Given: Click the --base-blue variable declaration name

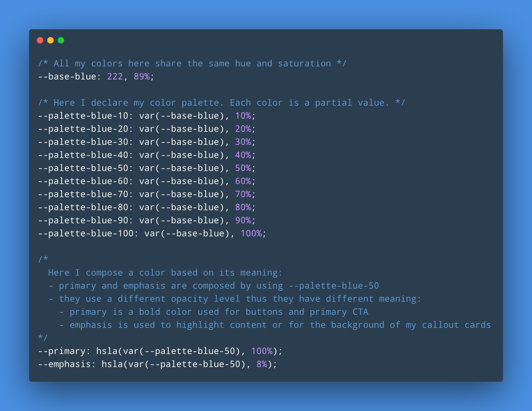Looking at the screenshot, I should coord(67,77).
